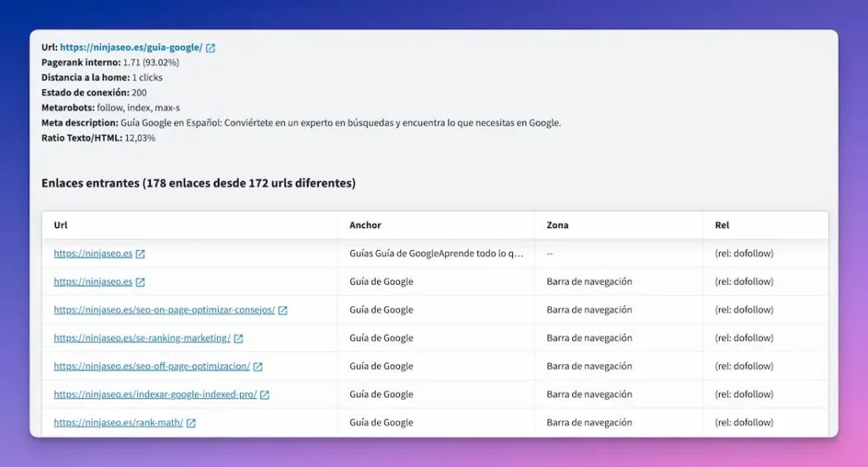Select 'Pagerank interno: 1.71 (93.02%)' text
This screenshot has width=868, height=467.
click(x=110, y=63)
